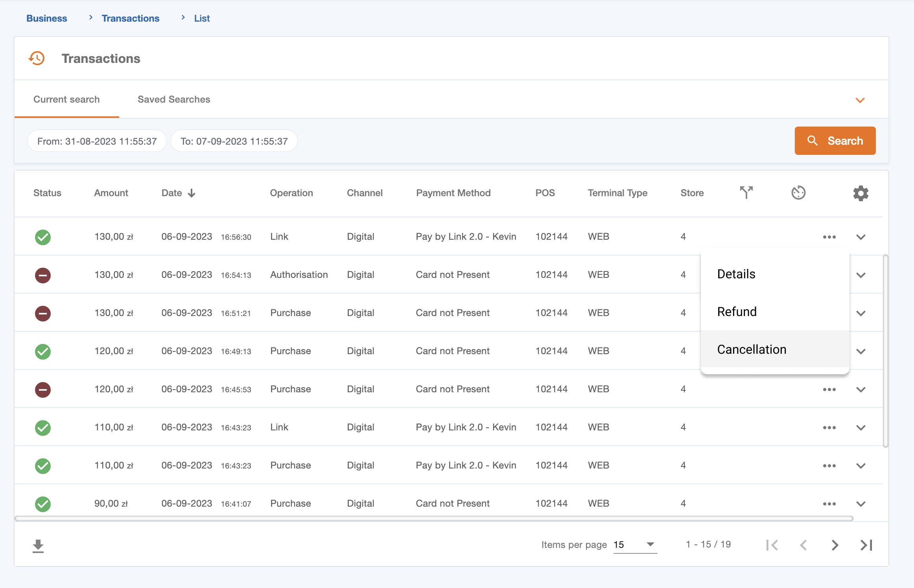The height and width of the screenshot is (588, 914).
Task: Click the circular timer column header icon
Action: [798, 193]
